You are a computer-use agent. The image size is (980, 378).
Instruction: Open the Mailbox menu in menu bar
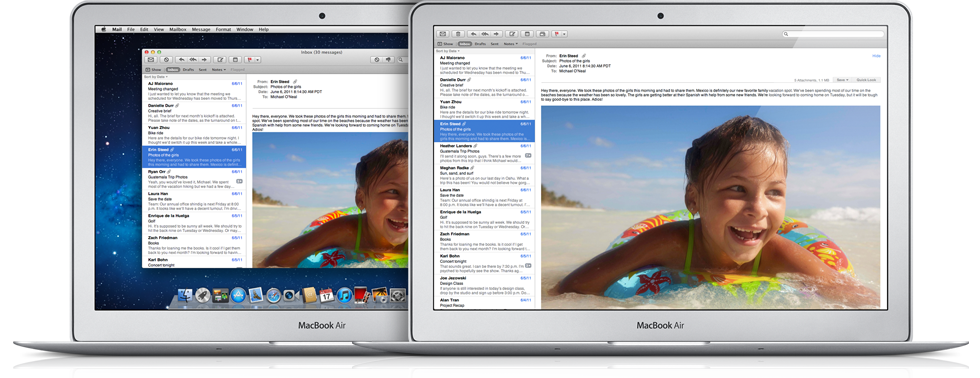tap(178, 29)
